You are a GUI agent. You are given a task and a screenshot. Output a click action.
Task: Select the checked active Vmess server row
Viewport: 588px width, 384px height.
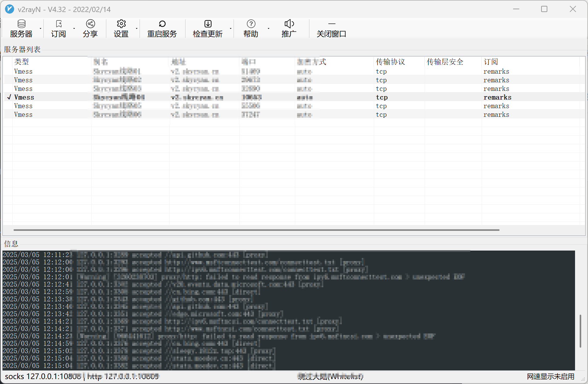coord(294,97)
